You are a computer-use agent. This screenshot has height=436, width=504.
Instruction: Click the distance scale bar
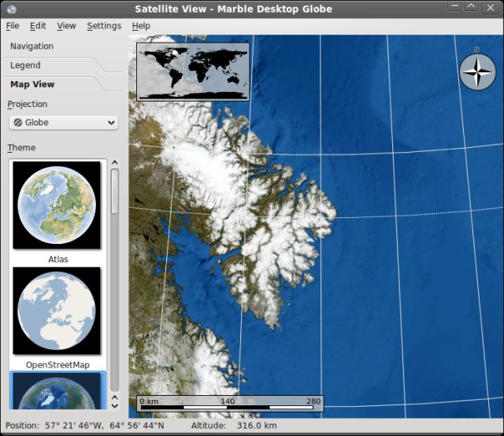coord(230,404)
